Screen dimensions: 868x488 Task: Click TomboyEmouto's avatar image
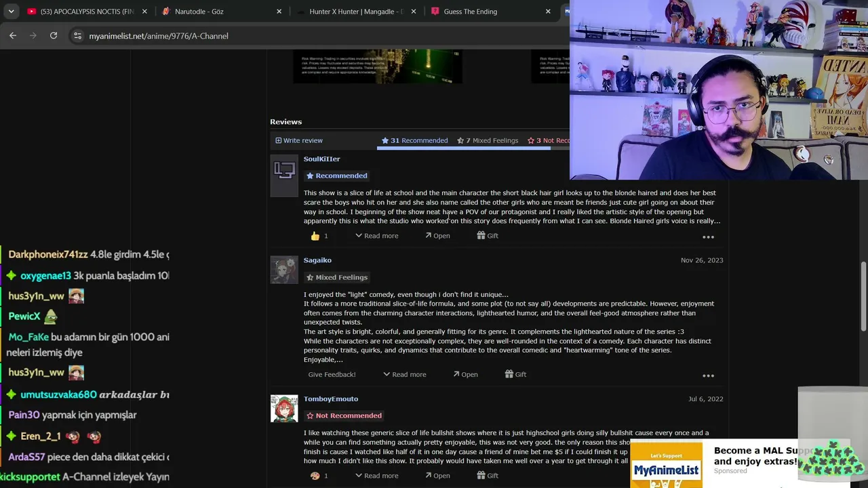coord(284,409)
